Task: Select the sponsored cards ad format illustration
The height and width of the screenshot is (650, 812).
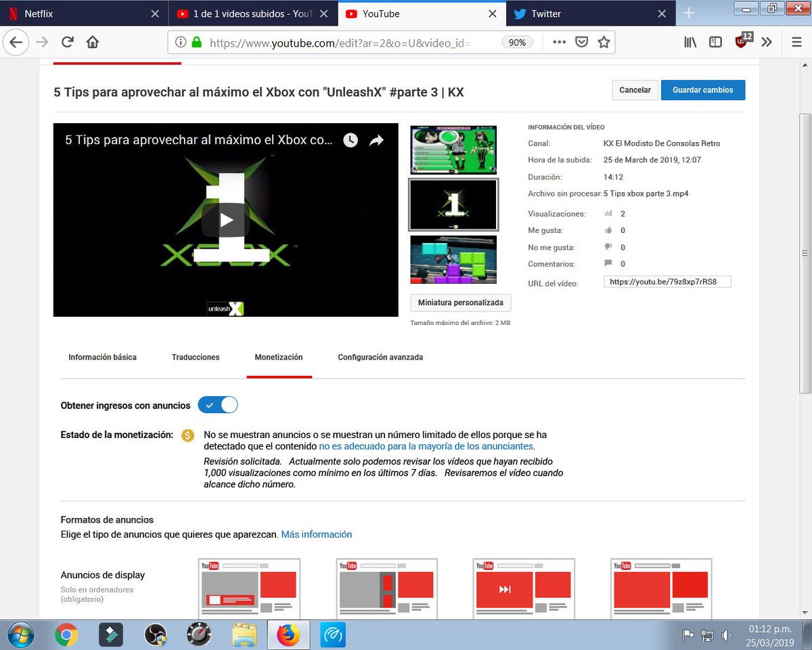Action: point(387,588)
